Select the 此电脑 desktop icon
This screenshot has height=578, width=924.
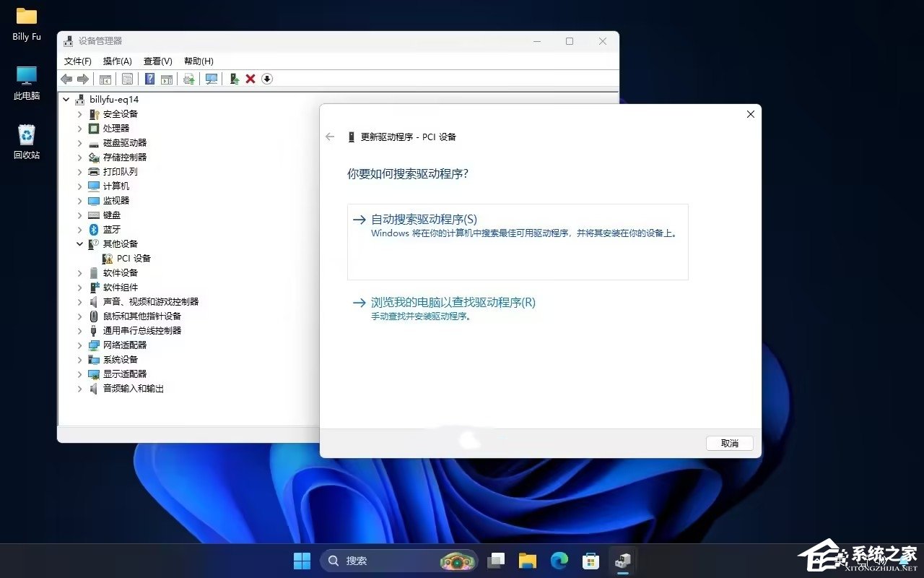click(27, 83)
